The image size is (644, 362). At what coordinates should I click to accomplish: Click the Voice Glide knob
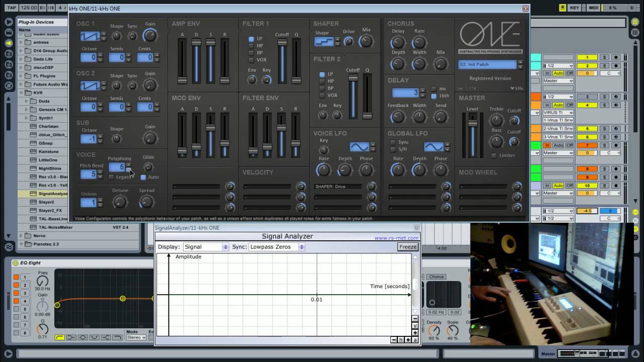click(148, 167)
